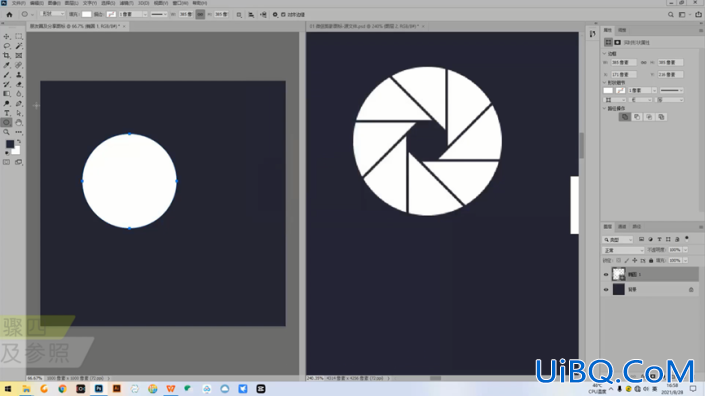Open the Edit menu

[x=36, y=3]
